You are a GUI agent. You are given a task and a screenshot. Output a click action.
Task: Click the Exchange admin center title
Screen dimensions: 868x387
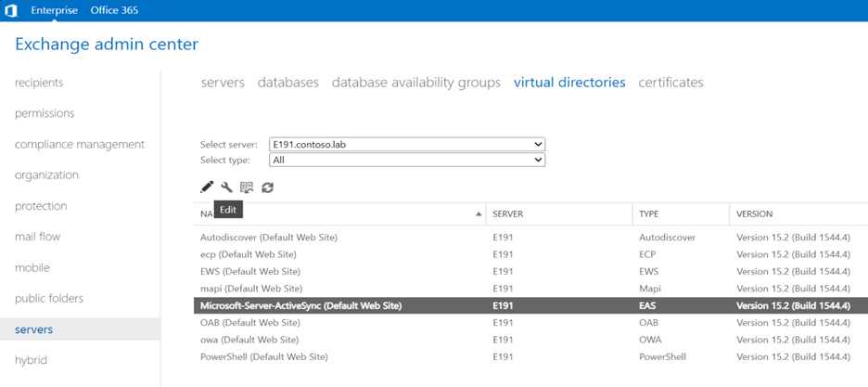point(107,45)
